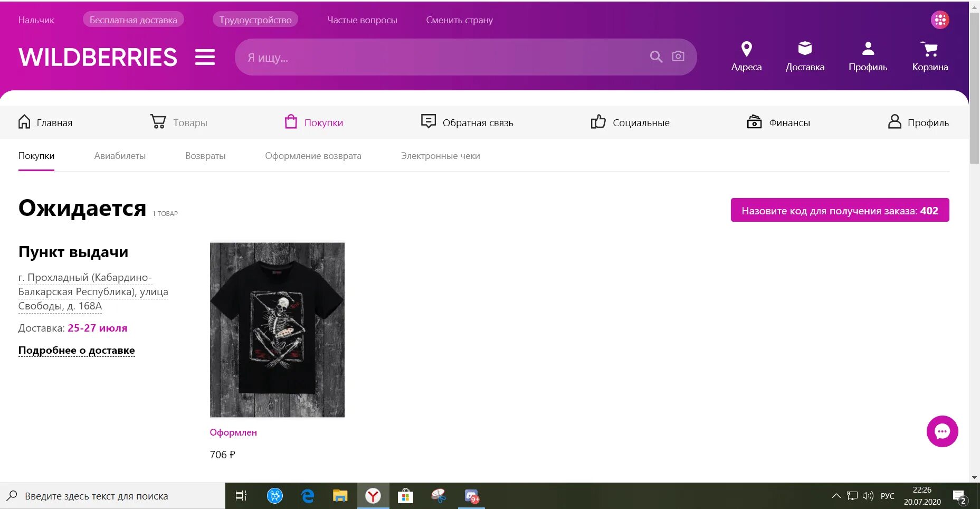Click the order pickup code button
The height and width of the screenshot is (509, 980).
tap(840, 210)
